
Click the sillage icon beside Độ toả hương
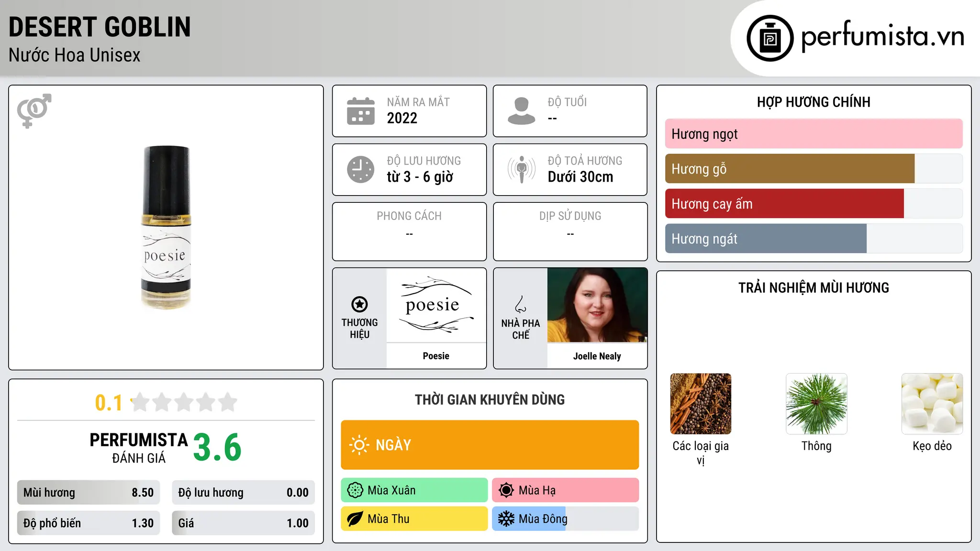point(522,169)
